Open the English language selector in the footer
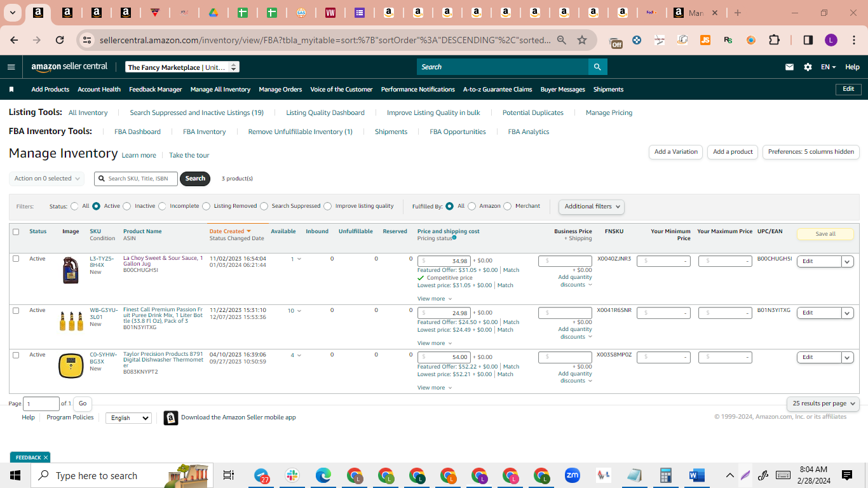This screenshot has height=488, width=868. pyautogui.click(x=128, y=418)
